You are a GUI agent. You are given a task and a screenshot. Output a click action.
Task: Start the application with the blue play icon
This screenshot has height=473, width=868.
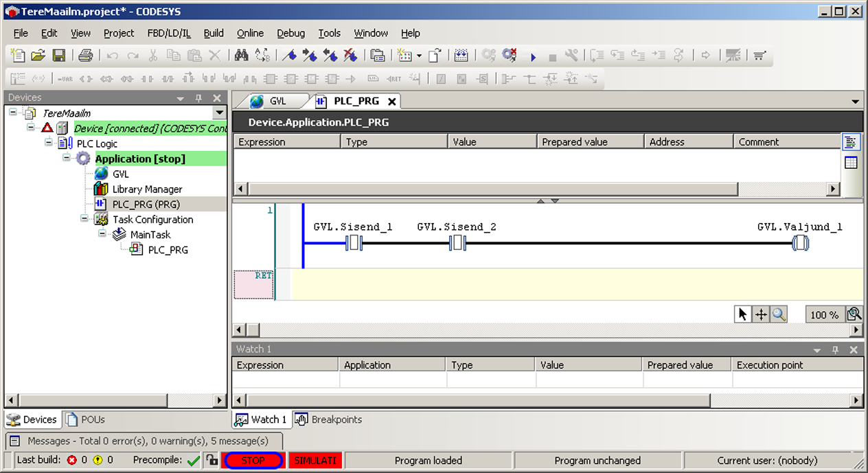533,56
